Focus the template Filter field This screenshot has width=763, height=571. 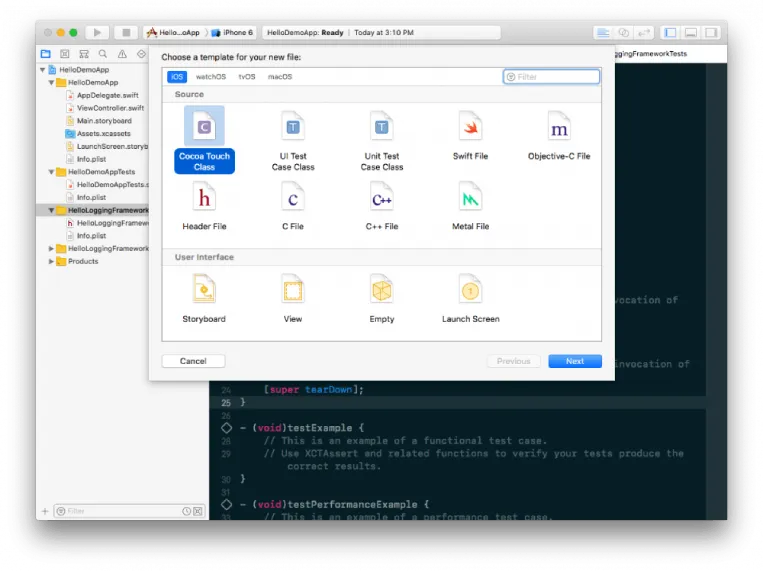point(551,77)
